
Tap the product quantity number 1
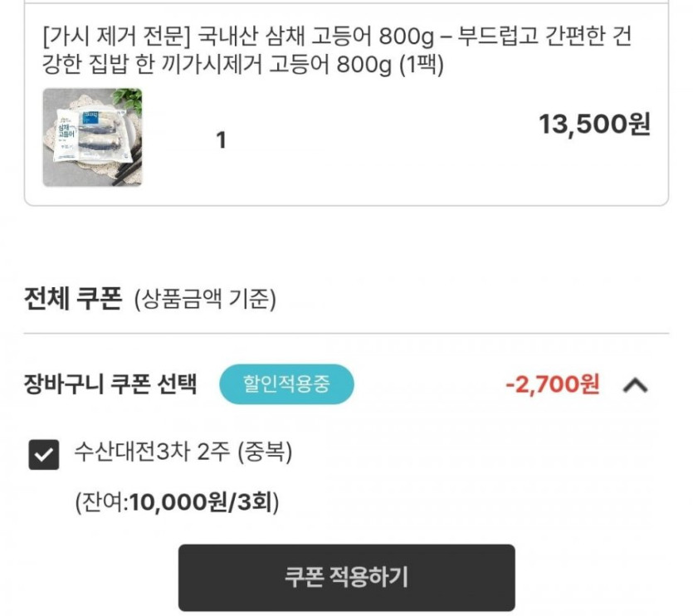point(221,141)
